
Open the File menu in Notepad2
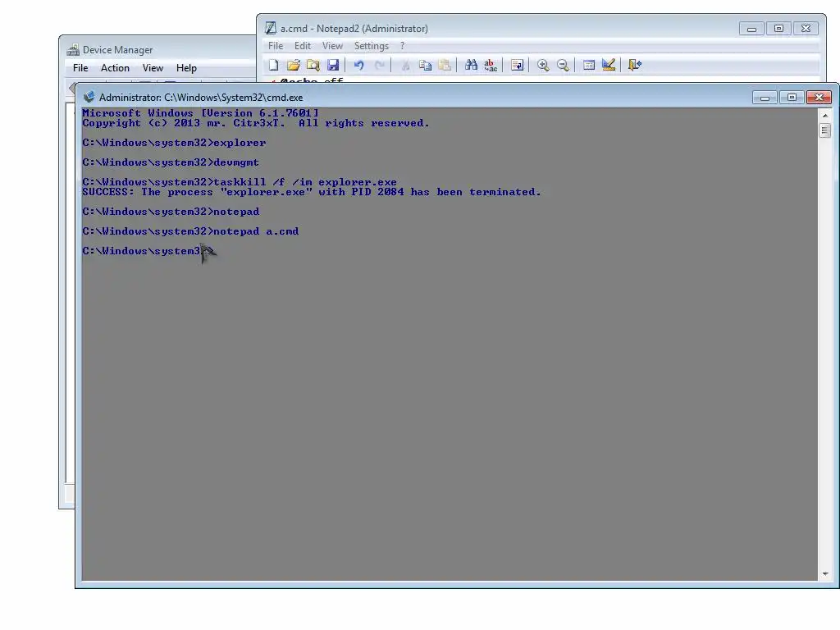tap(276, 46)
